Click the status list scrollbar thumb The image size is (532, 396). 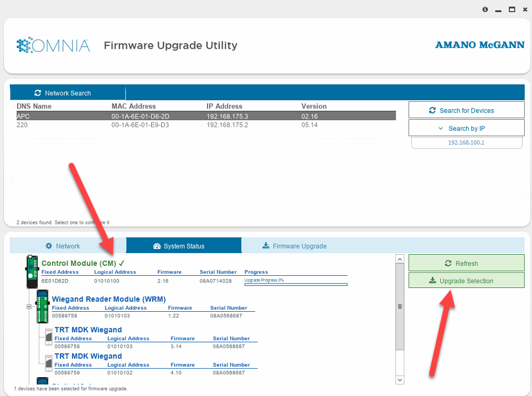click(x=400, y=306)
